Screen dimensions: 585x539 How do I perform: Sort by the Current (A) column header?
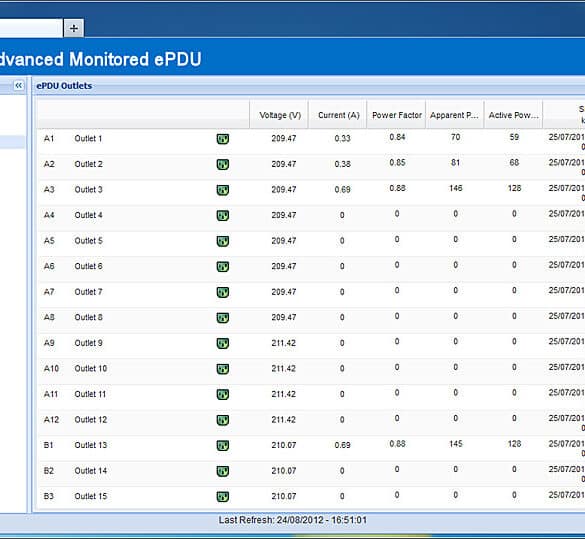click(x=338, y=115)
